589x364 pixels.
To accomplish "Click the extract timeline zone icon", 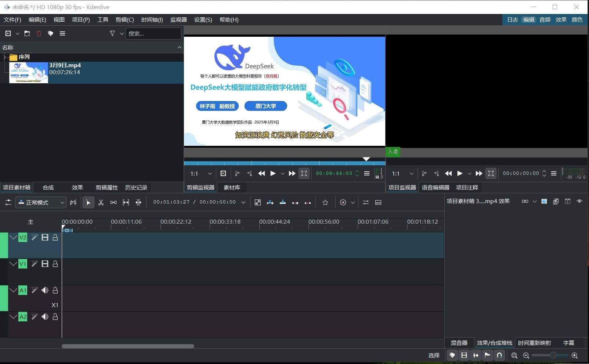I will (x=295, y=202).
